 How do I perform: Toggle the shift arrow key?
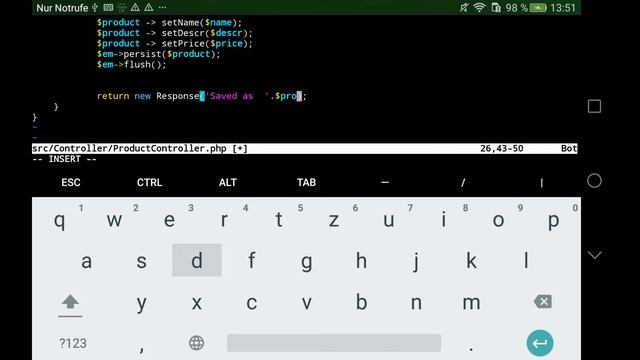[x=70, y=304]
